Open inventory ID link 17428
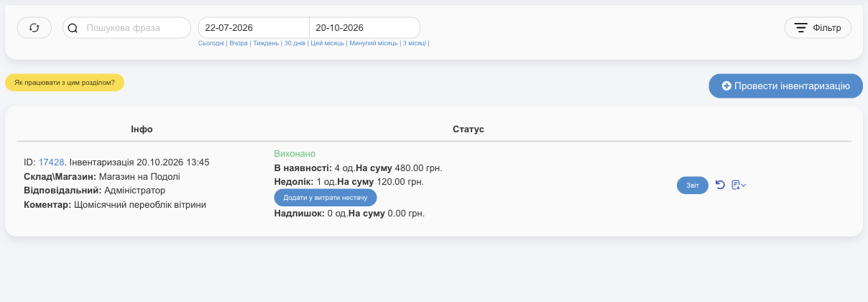The image size is (868, 302). [52, 163]
